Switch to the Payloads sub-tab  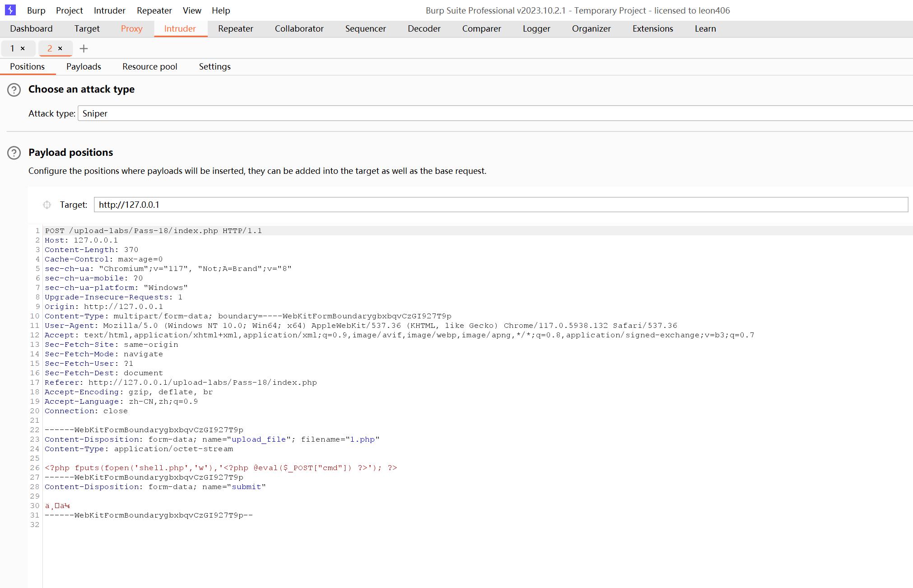[x=84, y=66]
